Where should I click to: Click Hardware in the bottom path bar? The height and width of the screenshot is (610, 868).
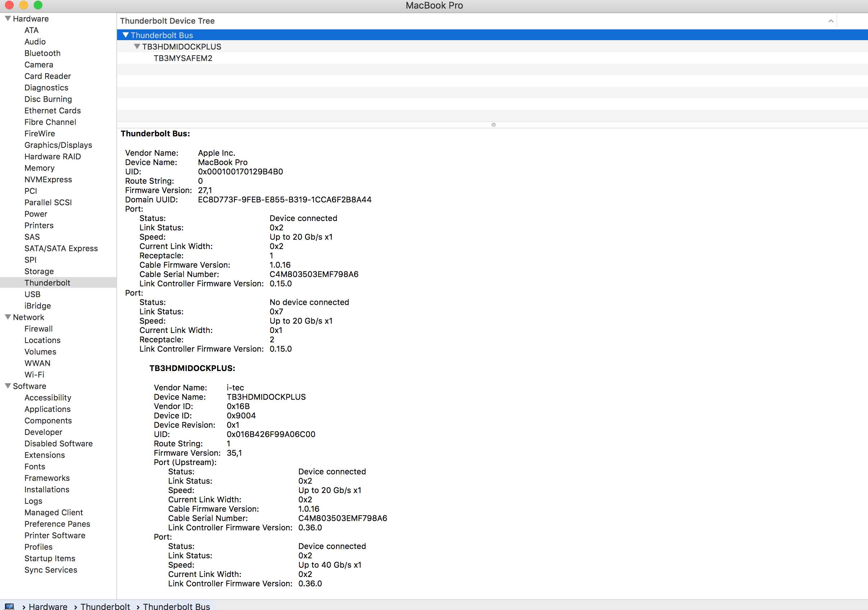(x=48, y=606)
